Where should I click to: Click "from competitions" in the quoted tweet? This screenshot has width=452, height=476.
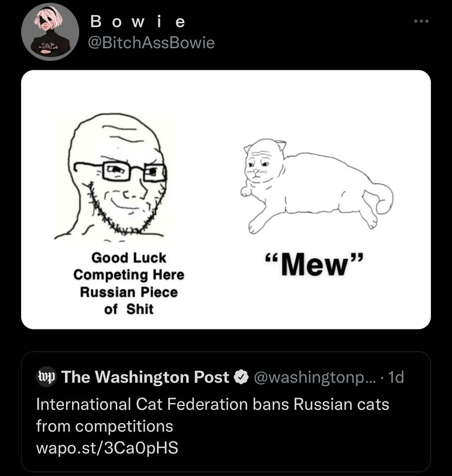[x=104, y=426]
